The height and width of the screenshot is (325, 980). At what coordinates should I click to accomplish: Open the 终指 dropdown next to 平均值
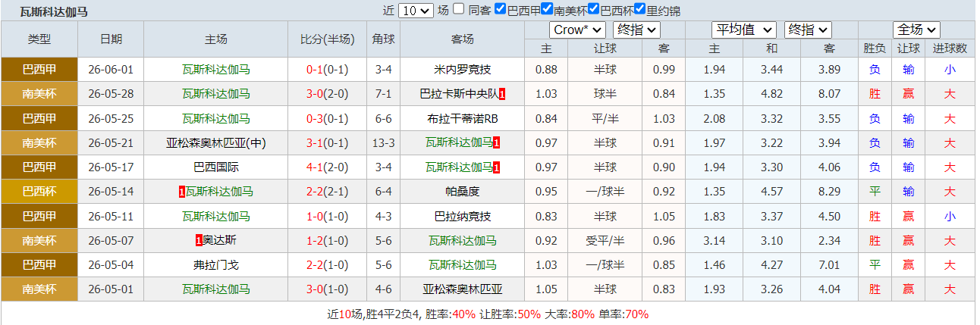click(808, 30)
